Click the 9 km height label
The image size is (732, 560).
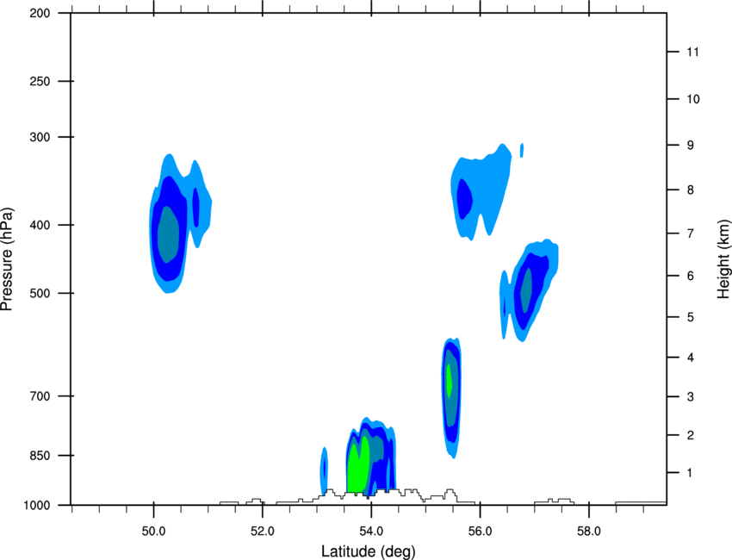690,146
